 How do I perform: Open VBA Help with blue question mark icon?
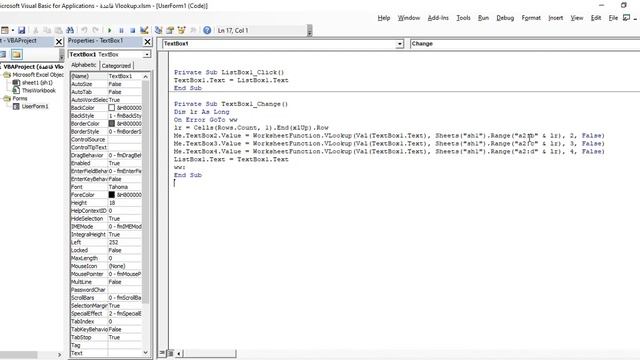pyautogui.click(x=207, y=30)
